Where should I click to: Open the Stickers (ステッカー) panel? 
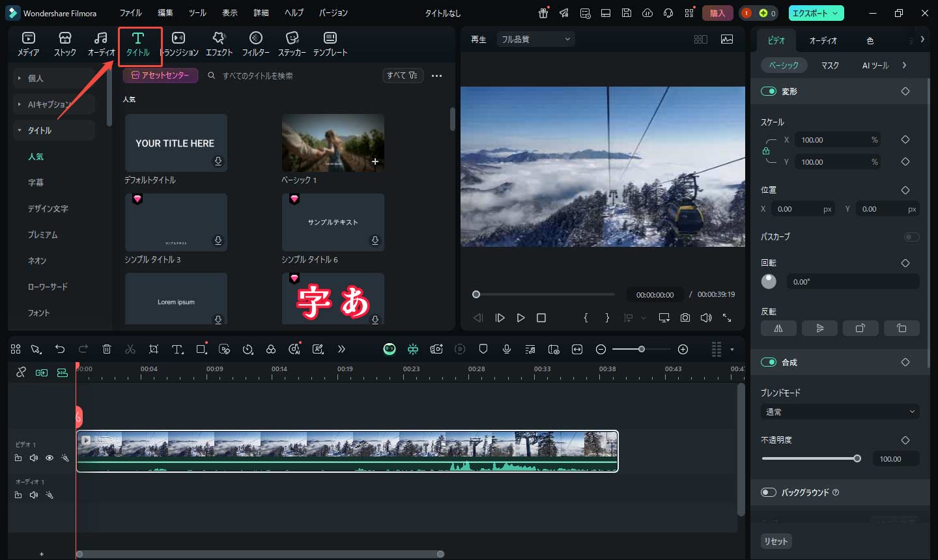click(x=292, y=44)
